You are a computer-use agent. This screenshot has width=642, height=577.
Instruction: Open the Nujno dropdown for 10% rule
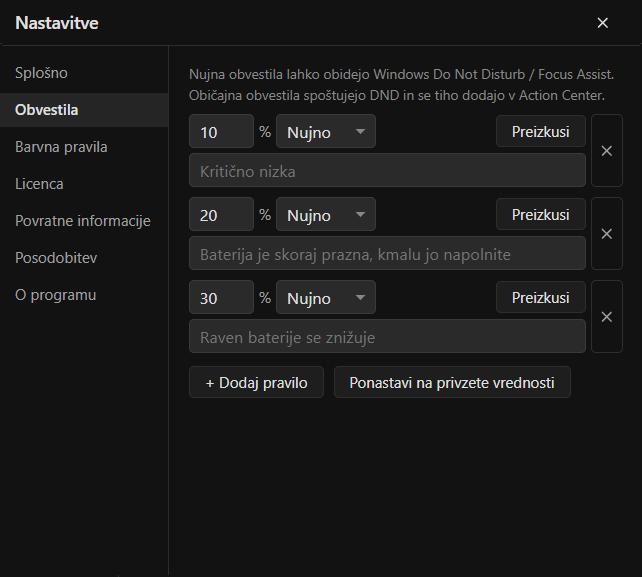tap(326, 131)
